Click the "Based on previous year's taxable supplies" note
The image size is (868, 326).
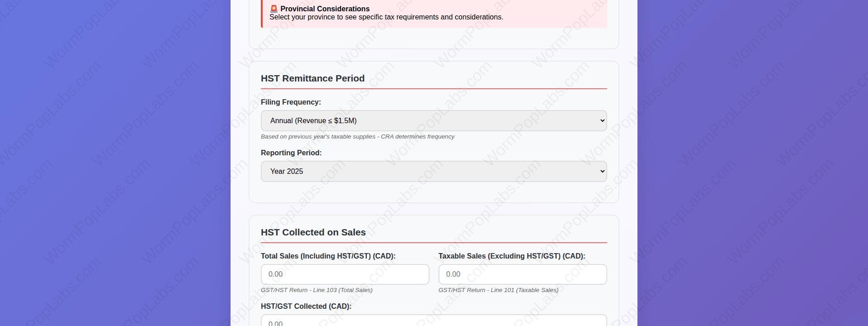(358, 136)
